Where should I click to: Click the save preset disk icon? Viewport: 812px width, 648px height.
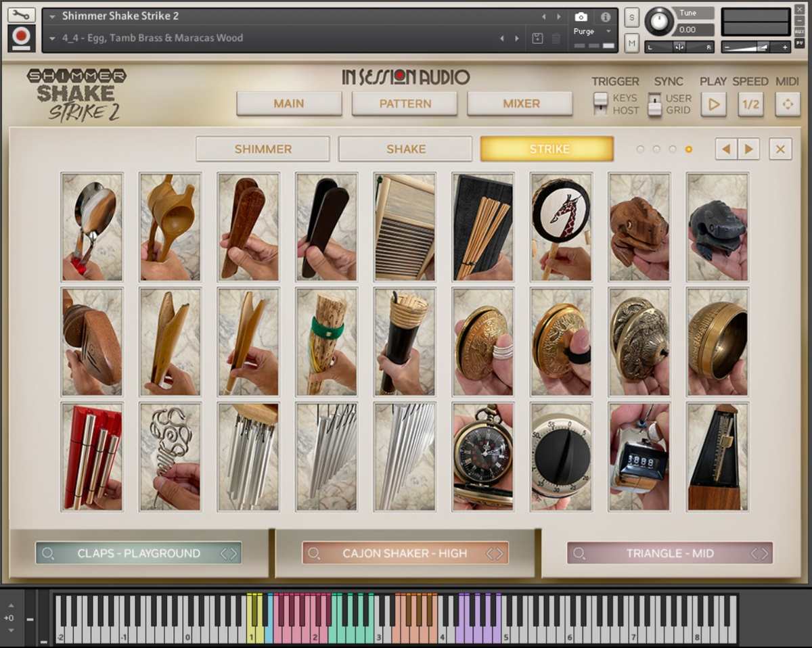click(537, 39)
